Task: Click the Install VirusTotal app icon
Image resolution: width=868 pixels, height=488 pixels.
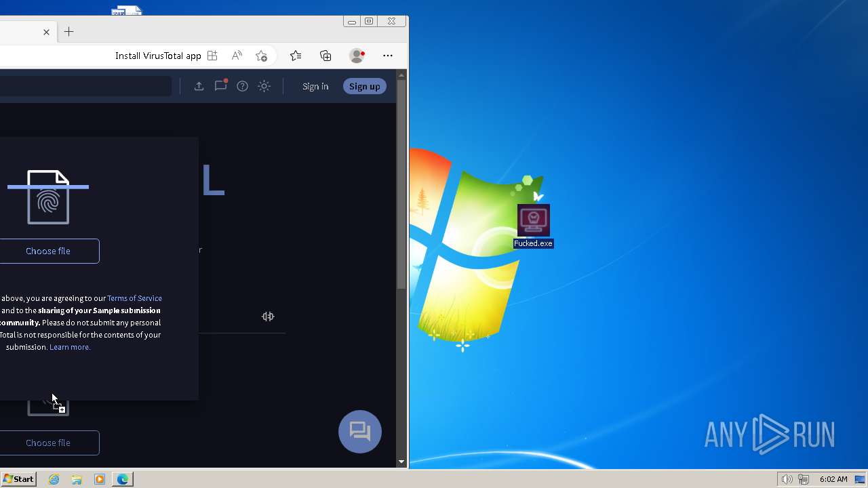Action: point(212,56)
